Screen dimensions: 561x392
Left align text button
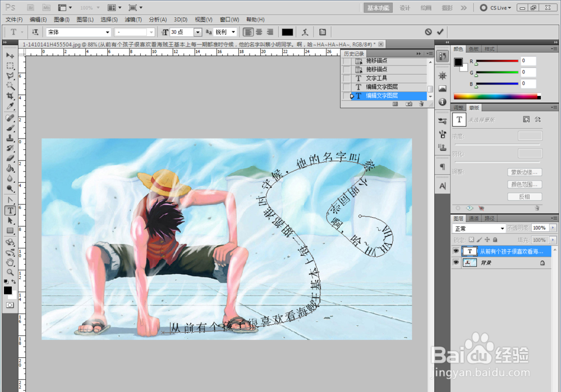[247, 32]
